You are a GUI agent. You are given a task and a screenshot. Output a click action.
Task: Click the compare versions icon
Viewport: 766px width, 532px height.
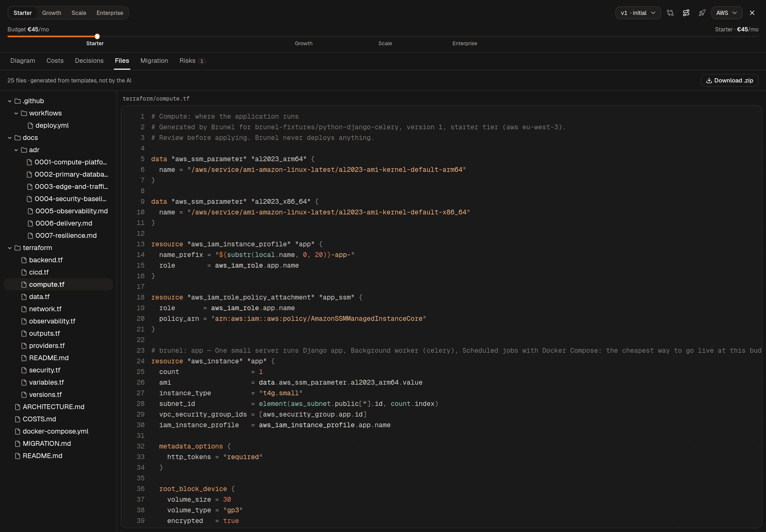[670, 13]
